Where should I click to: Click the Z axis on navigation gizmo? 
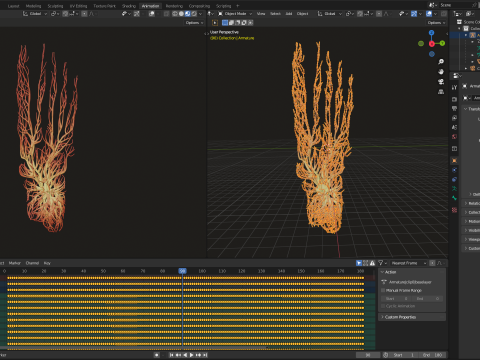[x=432, y=33]
